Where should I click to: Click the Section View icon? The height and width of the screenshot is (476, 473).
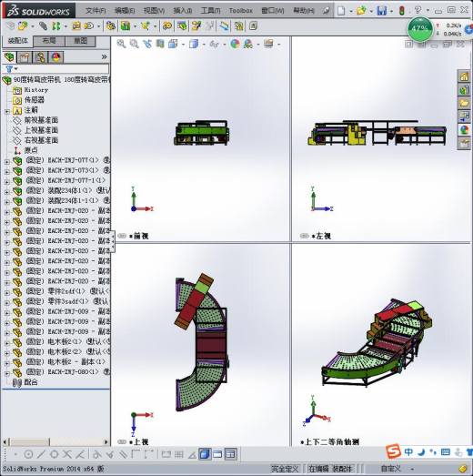(160, 44)
